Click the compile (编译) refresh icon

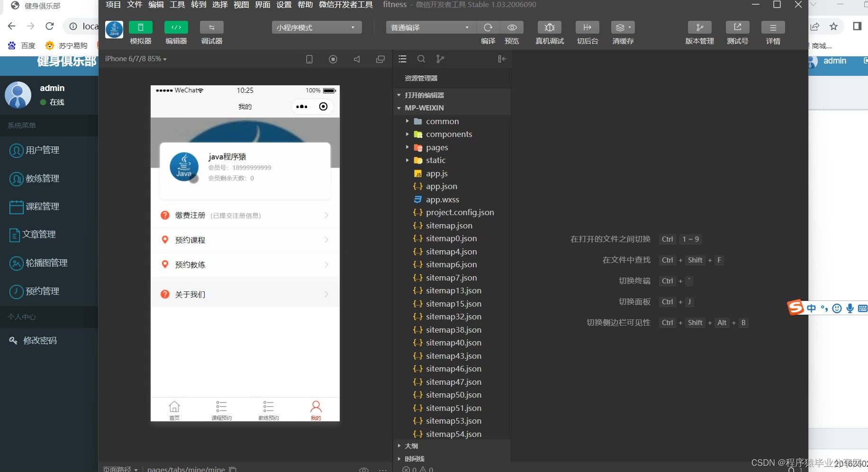click(488, 27)
